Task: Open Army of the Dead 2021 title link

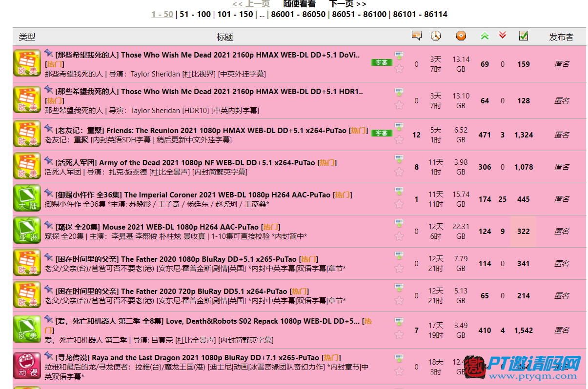Action: click(185, 163)
